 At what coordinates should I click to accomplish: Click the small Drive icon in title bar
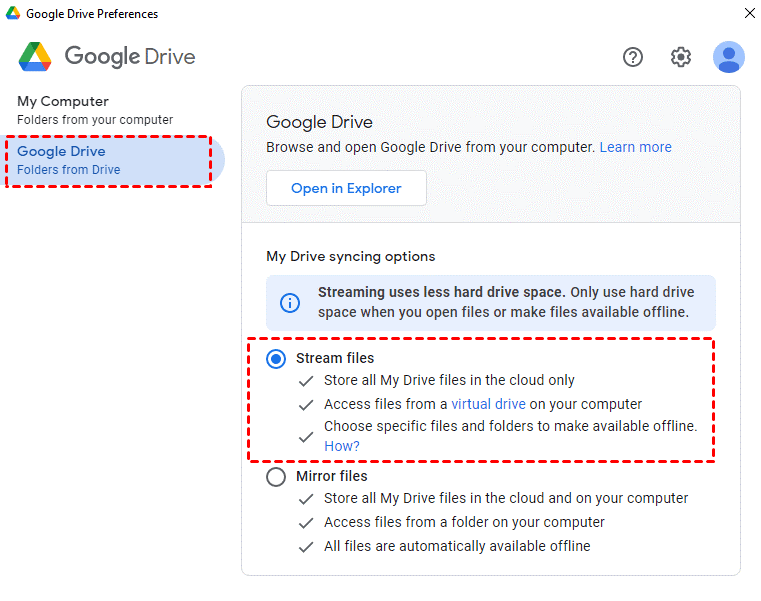coord(13,13)
